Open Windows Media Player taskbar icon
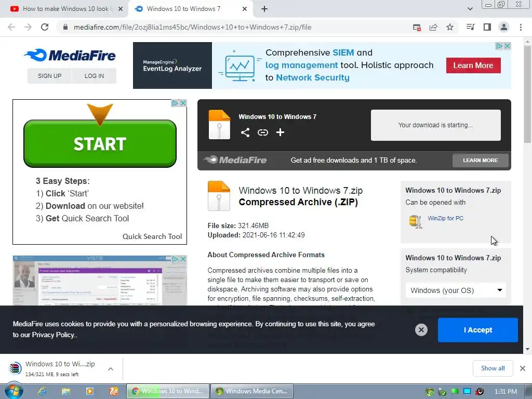Screen dimensions: 532x399 point(90,391)
